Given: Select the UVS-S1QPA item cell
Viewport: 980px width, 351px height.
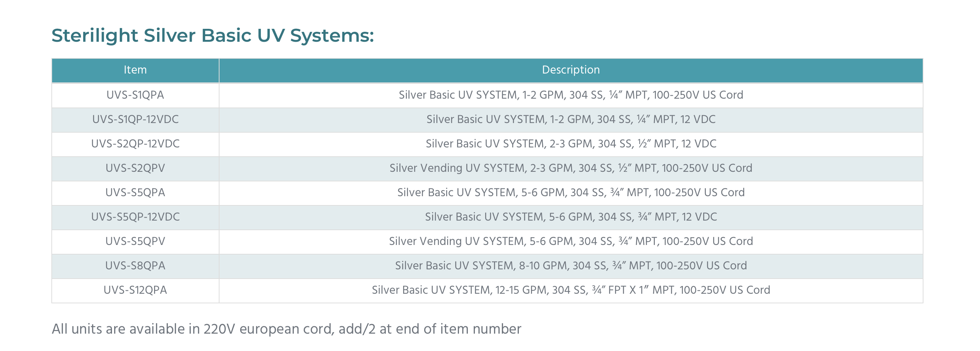Looking at the screenshot, I should point(135,95).
